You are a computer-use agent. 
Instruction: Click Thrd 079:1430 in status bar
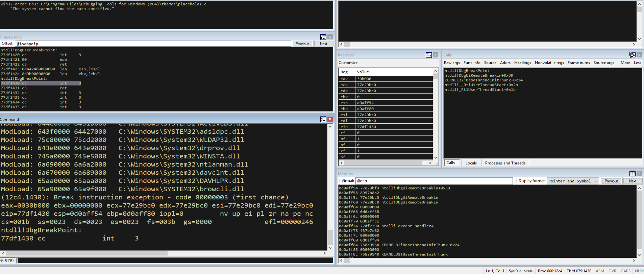[x=579, y=271]
